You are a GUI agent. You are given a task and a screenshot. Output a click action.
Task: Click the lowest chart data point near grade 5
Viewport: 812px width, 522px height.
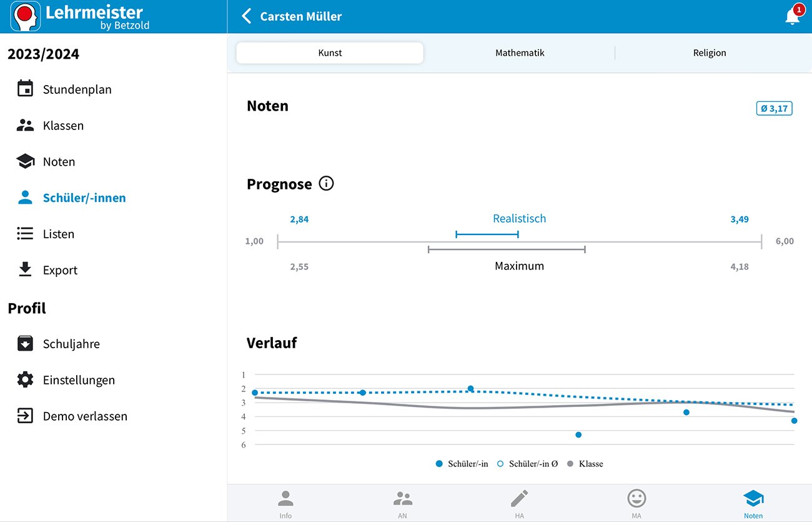578,434
